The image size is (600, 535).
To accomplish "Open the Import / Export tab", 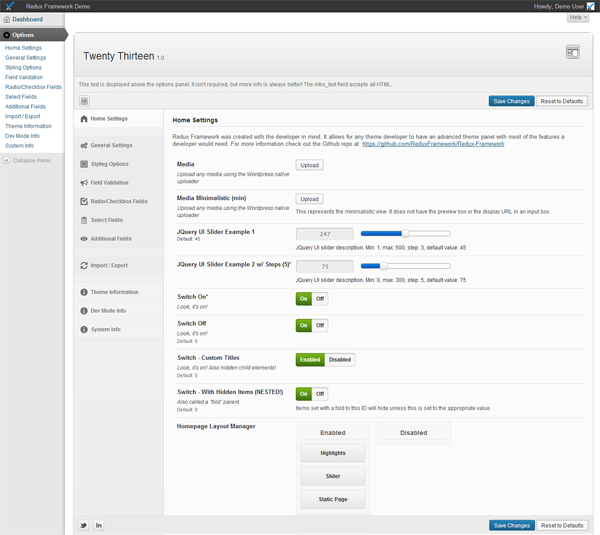I will (109, 265).
